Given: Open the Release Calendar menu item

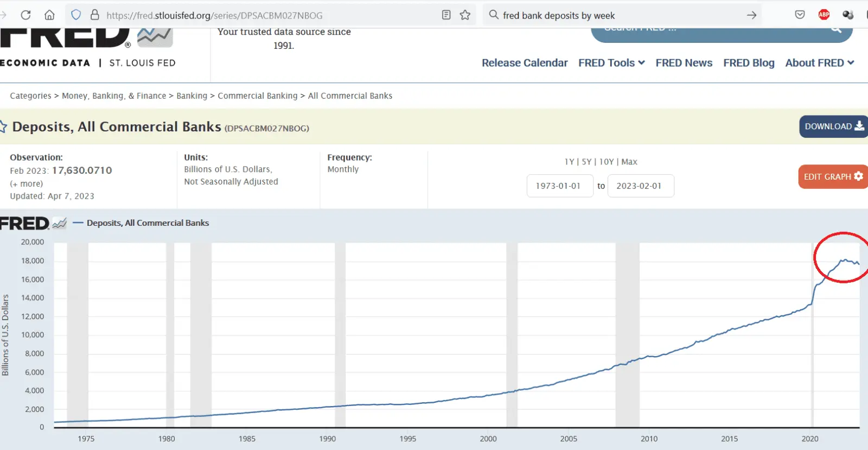Looking at the screenshot, I should [525, 63].
